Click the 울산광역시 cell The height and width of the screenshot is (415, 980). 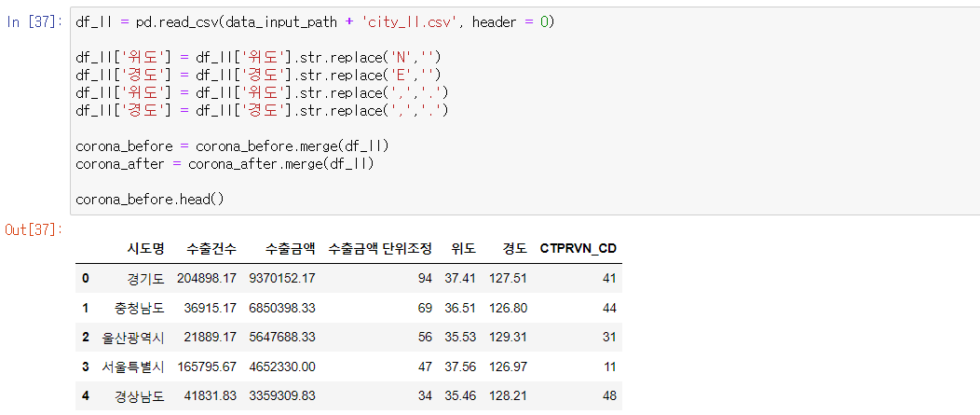point(133,338)
